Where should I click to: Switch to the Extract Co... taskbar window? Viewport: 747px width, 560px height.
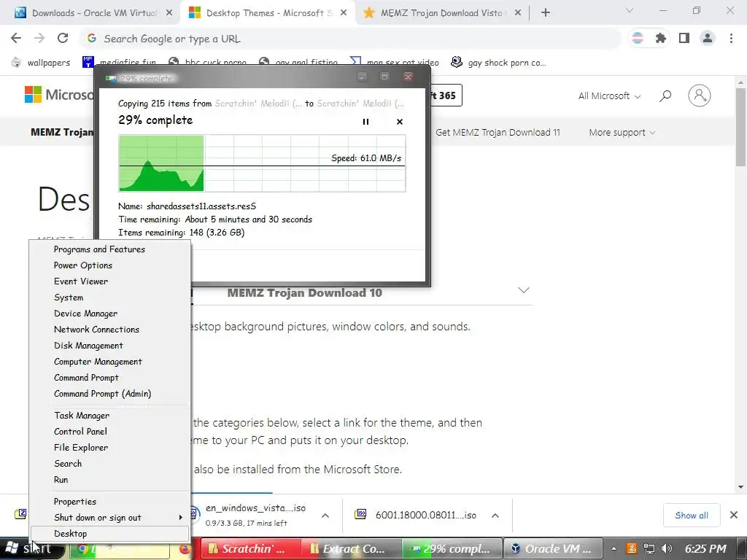(352, 548)
